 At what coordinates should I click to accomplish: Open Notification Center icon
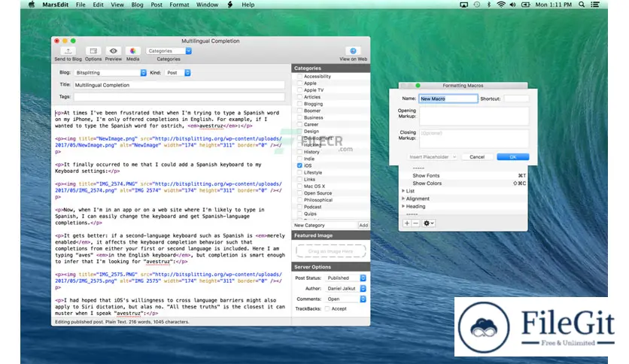(x=595, y=5)
